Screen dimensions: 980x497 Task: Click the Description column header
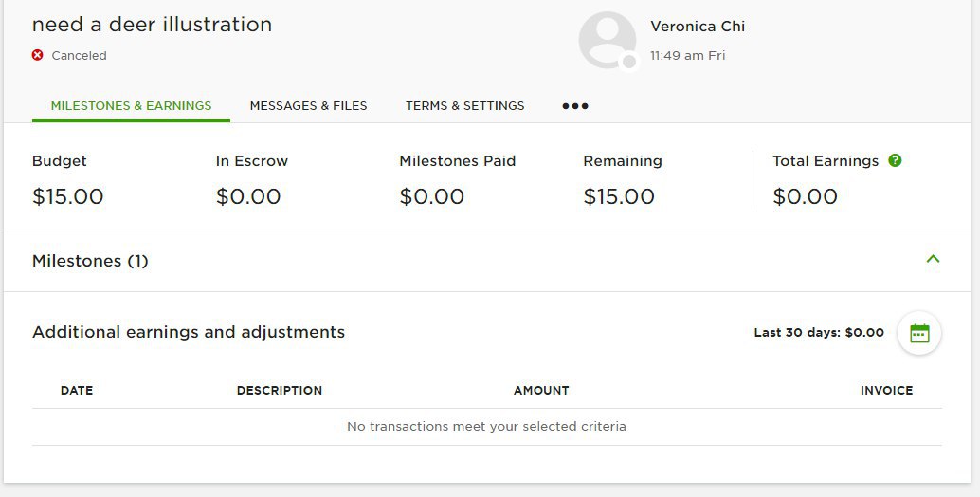tap(280, 390)
